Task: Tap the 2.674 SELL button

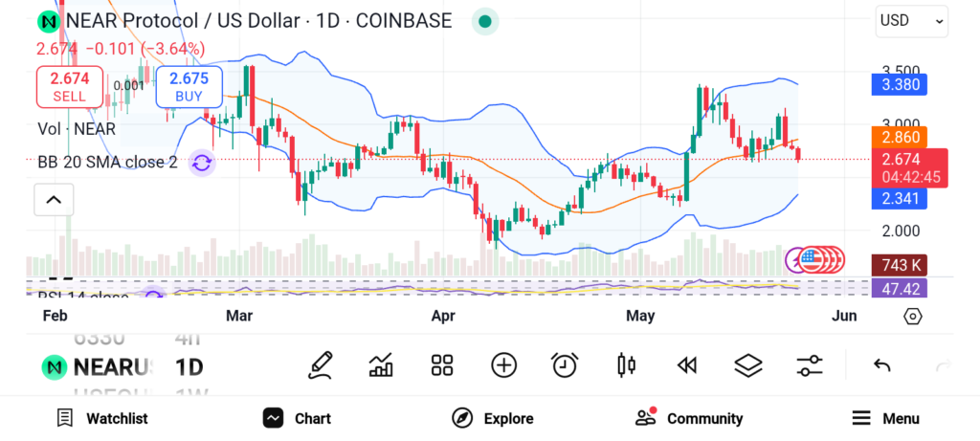Action: 70,87
